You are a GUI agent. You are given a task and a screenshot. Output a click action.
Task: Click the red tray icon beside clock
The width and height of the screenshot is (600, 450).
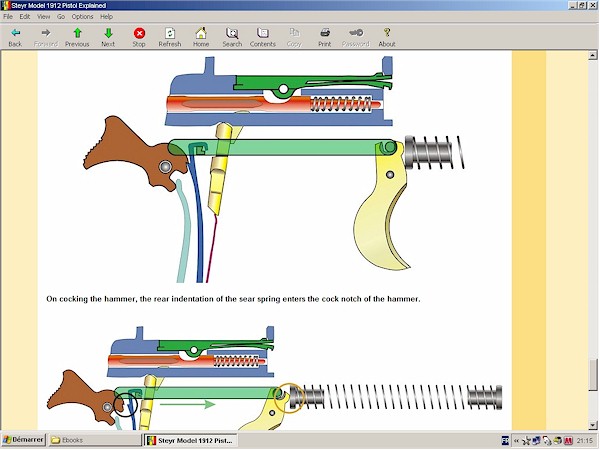(x=568, y=440)
